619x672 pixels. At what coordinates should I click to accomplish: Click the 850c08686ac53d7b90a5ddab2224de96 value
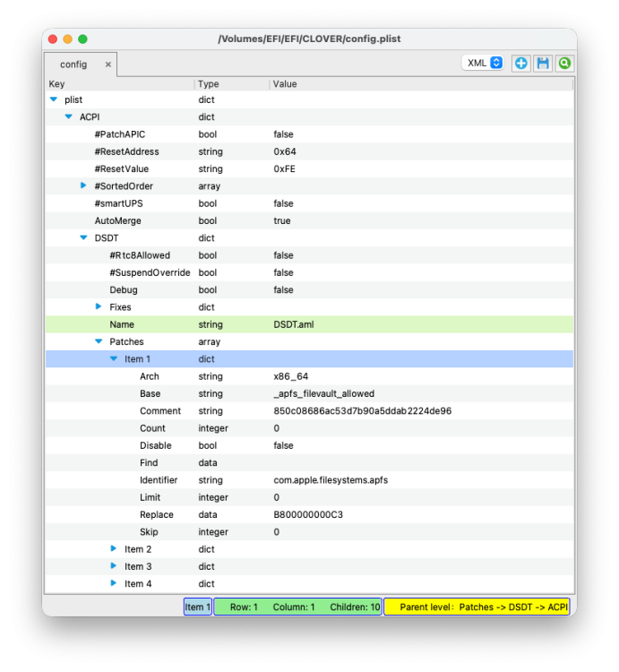coord(363,411)
